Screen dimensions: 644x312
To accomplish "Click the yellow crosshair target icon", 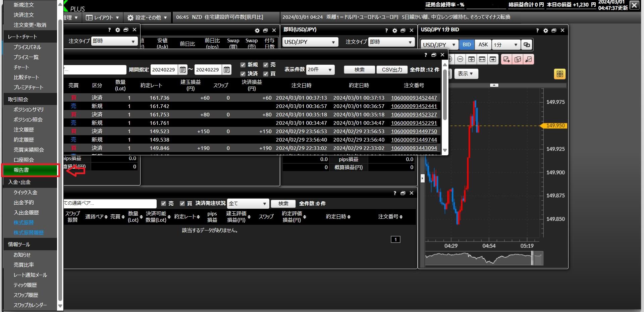I will coord(559,74).
